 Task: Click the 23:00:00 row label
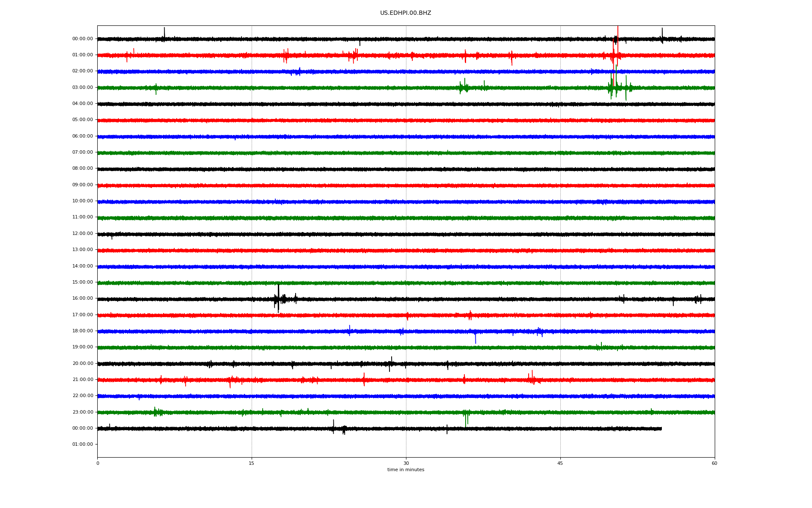82,412
